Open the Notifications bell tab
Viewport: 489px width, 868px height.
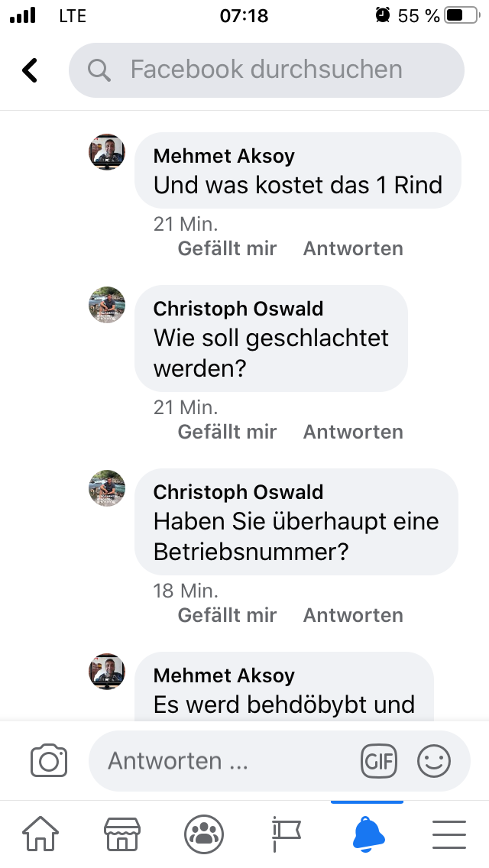coord(368,833)
